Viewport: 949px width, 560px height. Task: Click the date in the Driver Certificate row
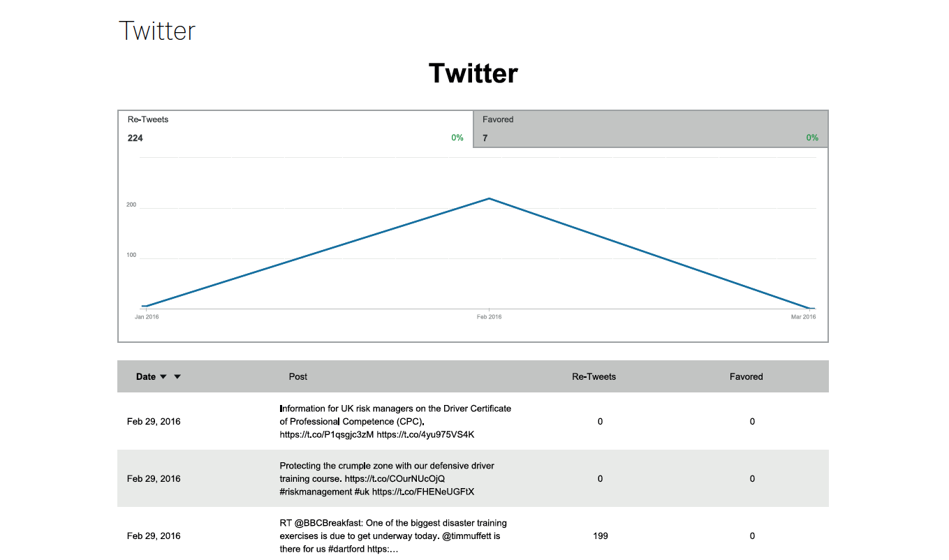[x=154, y=422]
